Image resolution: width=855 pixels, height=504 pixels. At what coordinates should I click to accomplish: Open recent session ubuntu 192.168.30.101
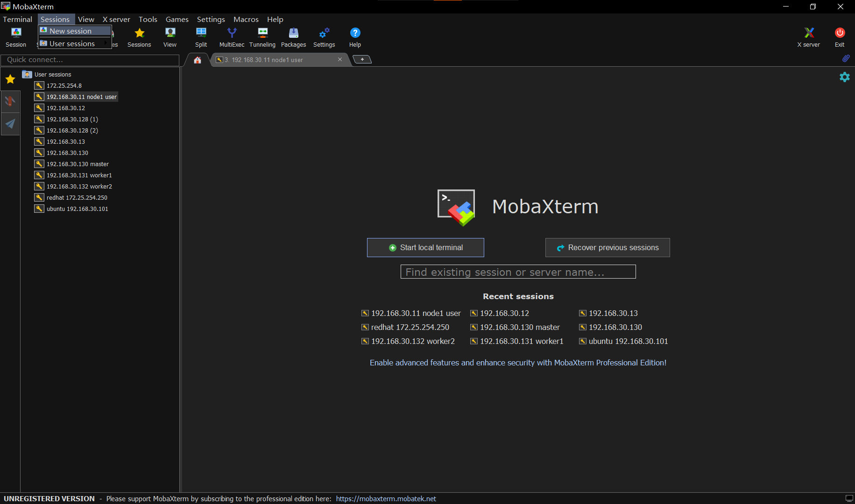[x=624, y=341]
